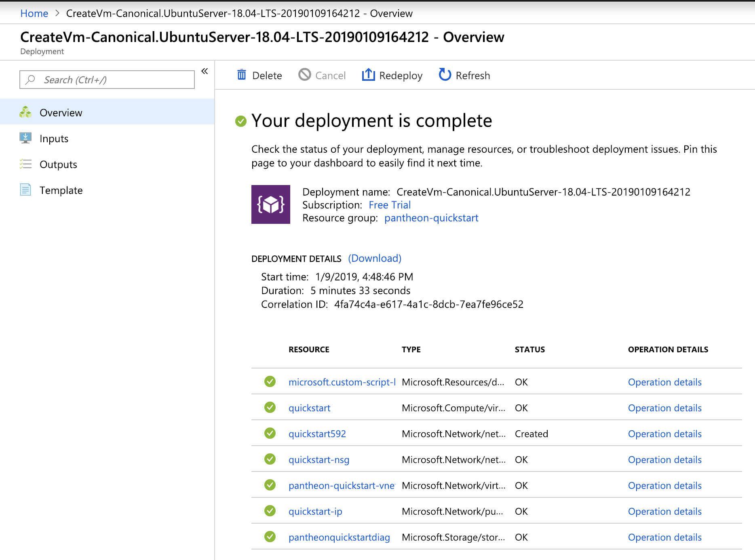Collapse the left sidebar with double chevron
755x560 pixels.
205,72
